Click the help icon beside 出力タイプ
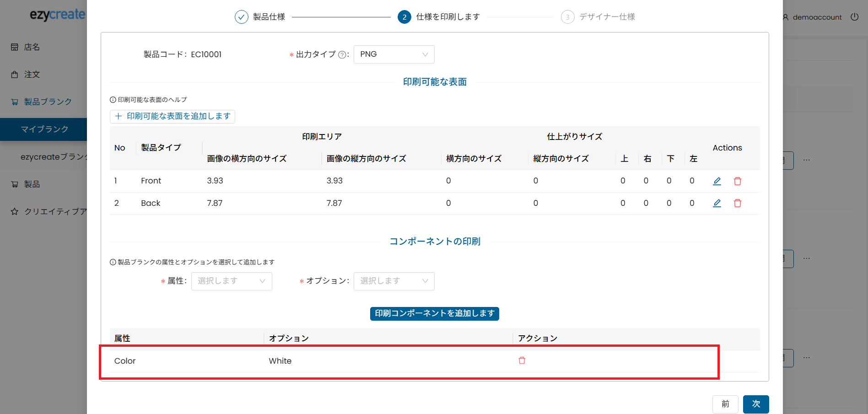The image size is (868, 414). pyautogui.click(x=342, y=55)
